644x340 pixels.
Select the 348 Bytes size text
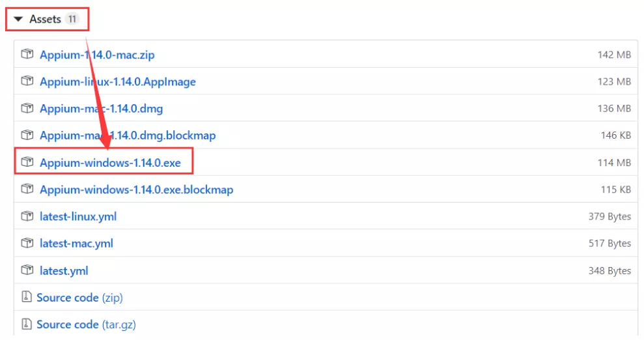click(609, 270)
